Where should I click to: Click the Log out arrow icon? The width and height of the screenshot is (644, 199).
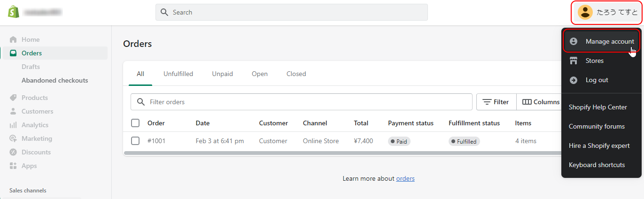[574, 80]
